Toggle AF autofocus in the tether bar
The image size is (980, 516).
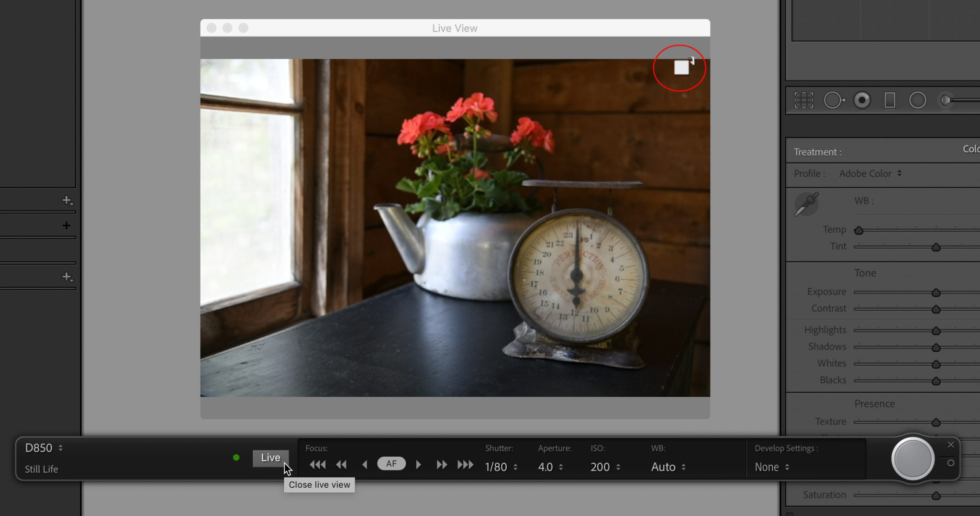[391, 463]
